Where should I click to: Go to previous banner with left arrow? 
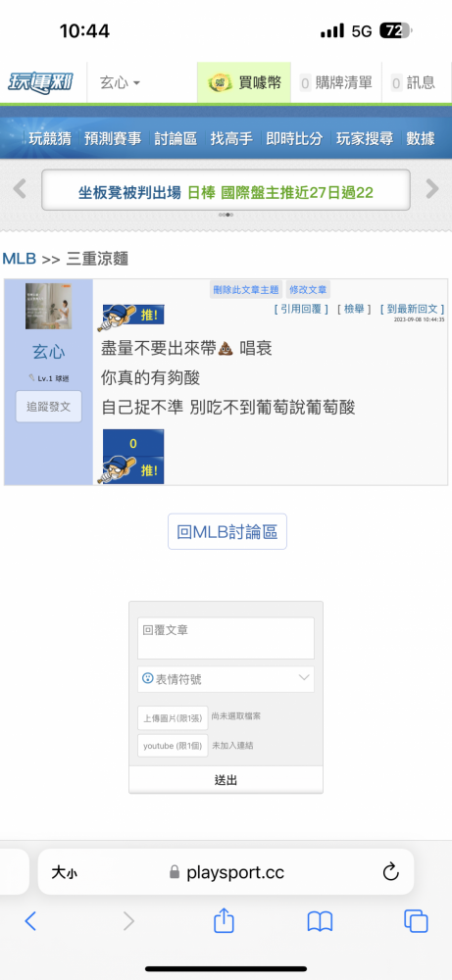click(20, 189)
